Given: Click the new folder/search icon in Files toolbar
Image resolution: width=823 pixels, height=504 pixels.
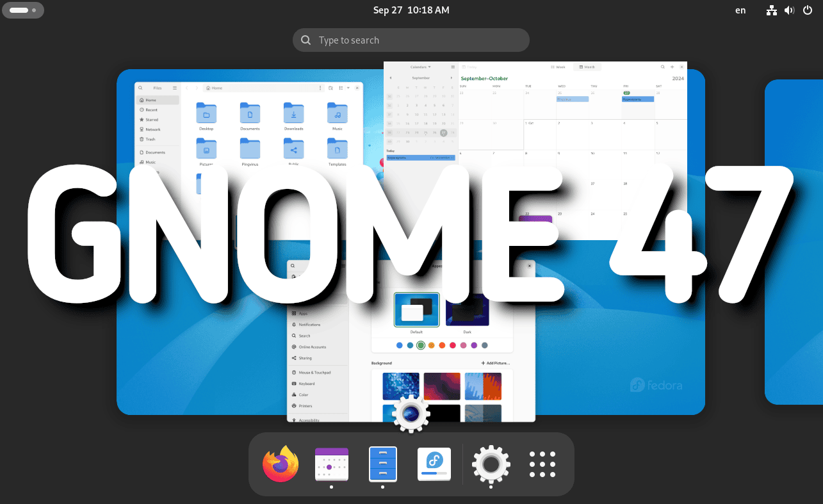Looking at the screenshot, I should (x=330, y=88).
